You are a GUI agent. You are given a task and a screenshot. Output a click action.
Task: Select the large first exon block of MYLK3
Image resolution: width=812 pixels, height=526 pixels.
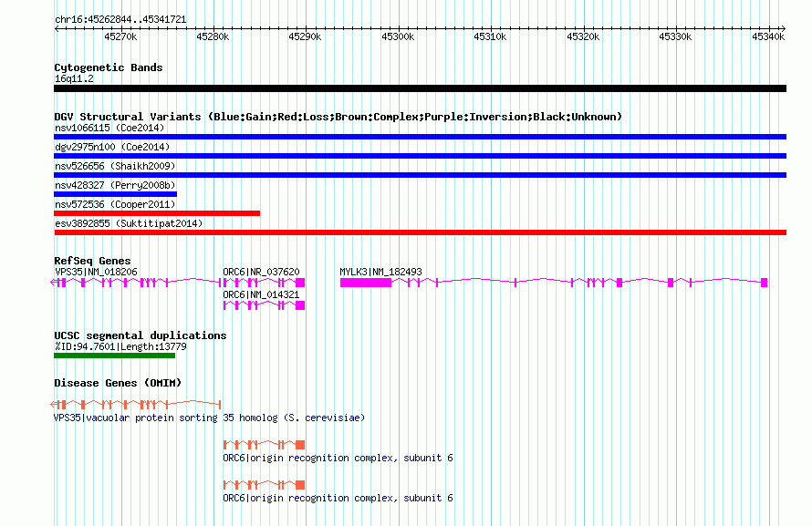[366, 283]
